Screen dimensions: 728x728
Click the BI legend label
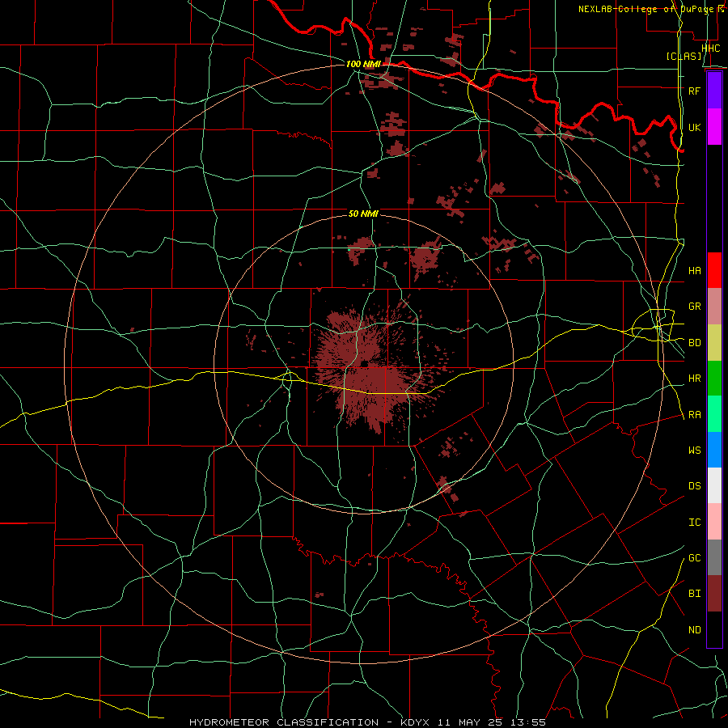(694, 594)
